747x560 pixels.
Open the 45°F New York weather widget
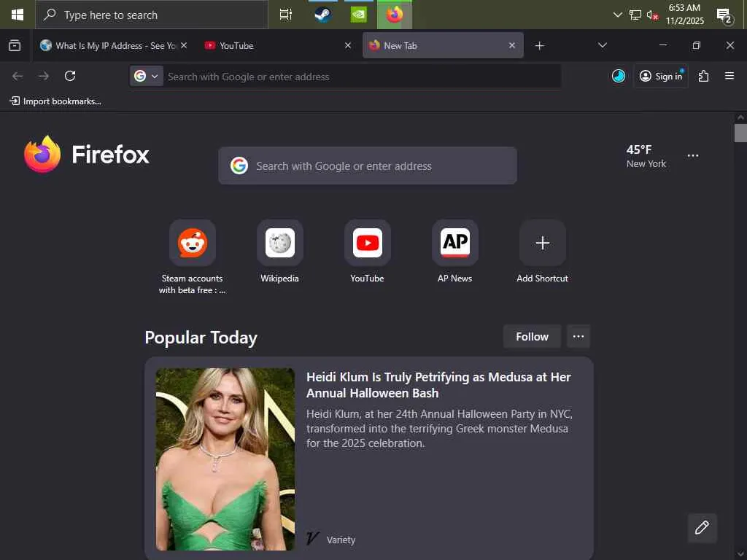click(x=646, y=156)
